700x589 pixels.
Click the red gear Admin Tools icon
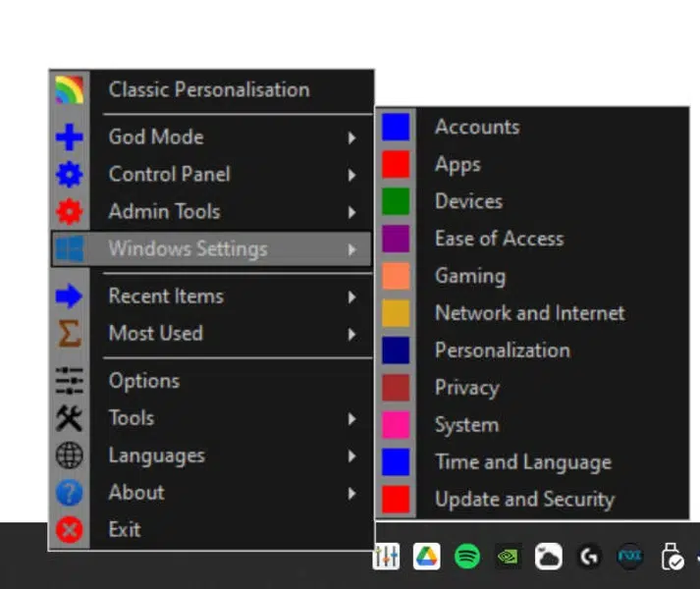pyautogui.click(x=69, y=212)
